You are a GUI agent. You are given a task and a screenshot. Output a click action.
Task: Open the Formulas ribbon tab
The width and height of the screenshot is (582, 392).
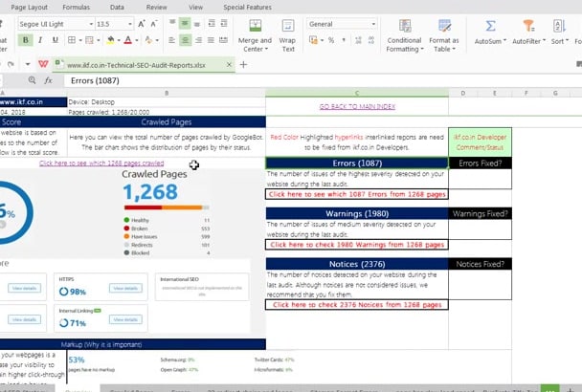(x=76, y=7)
